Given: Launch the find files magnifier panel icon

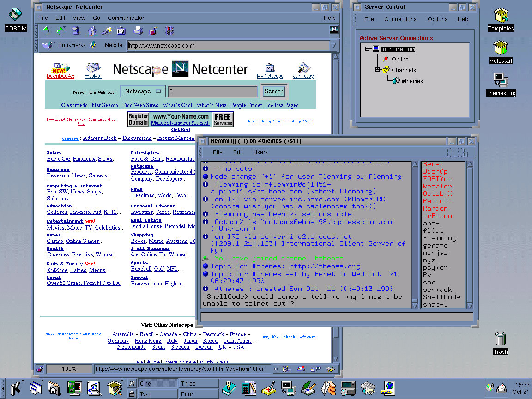Looking at the screenshot, I should pyautogui.click(x=94, y=388).
